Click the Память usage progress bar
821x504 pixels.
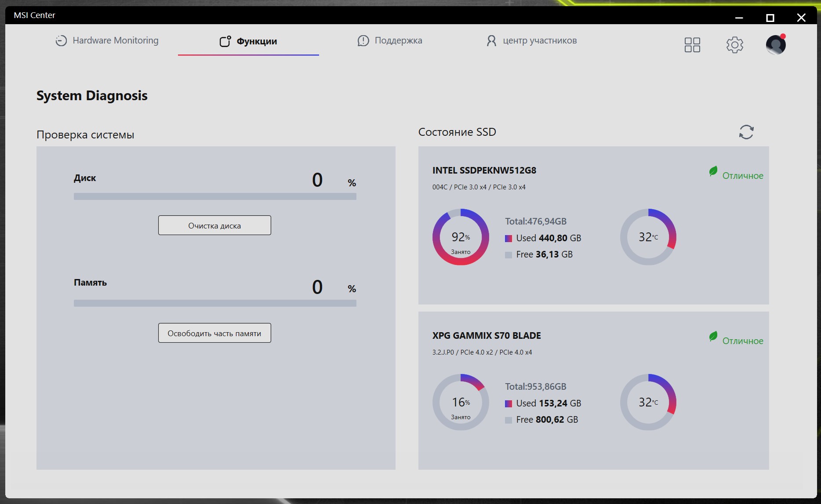point(215,303)
